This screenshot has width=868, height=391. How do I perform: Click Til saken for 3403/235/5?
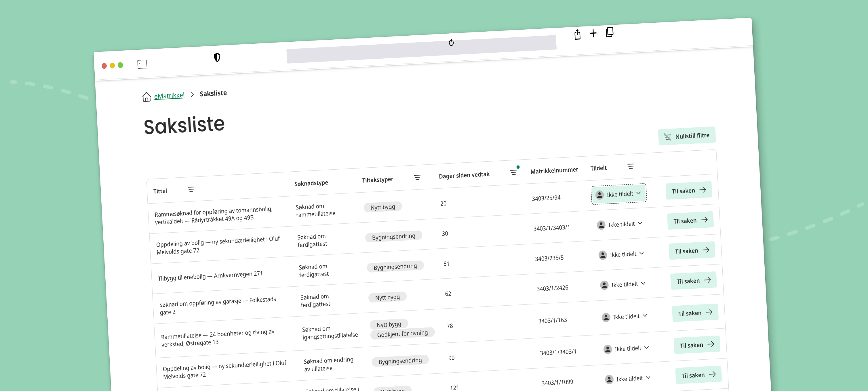pos(692,251)
